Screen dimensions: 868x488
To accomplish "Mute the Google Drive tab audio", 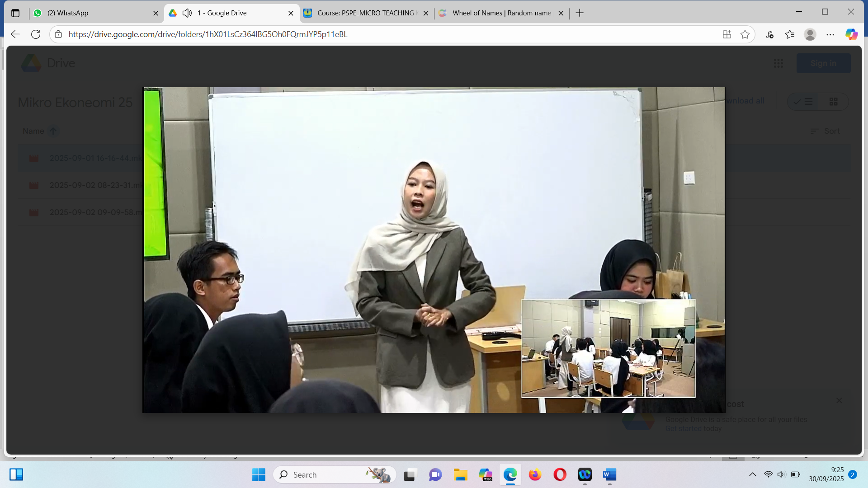I will point(187,13).
